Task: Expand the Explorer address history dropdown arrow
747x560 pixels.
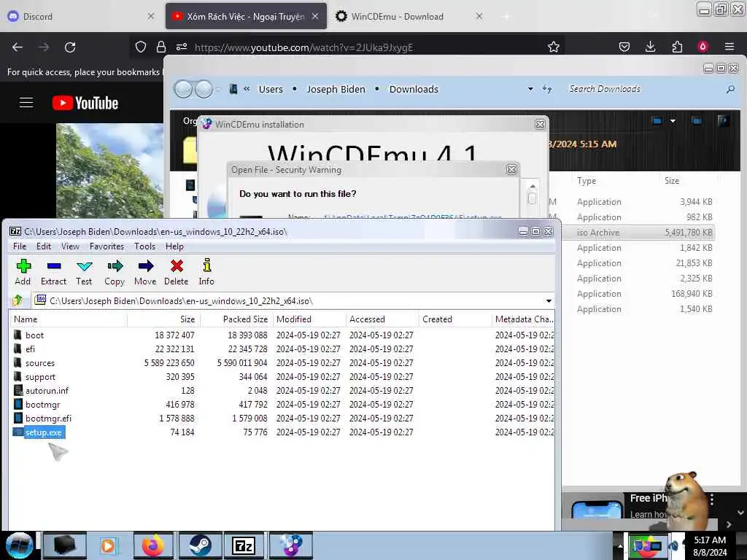Action: 530,89
